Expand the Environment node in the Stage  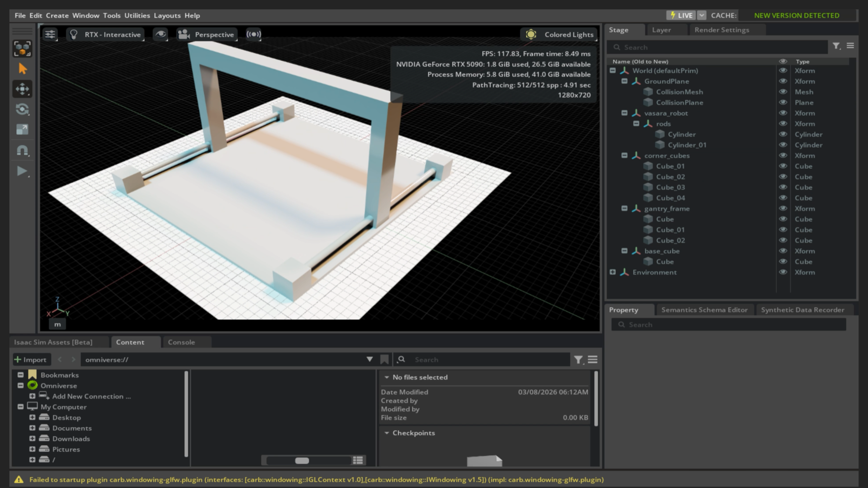pos(612,272)
